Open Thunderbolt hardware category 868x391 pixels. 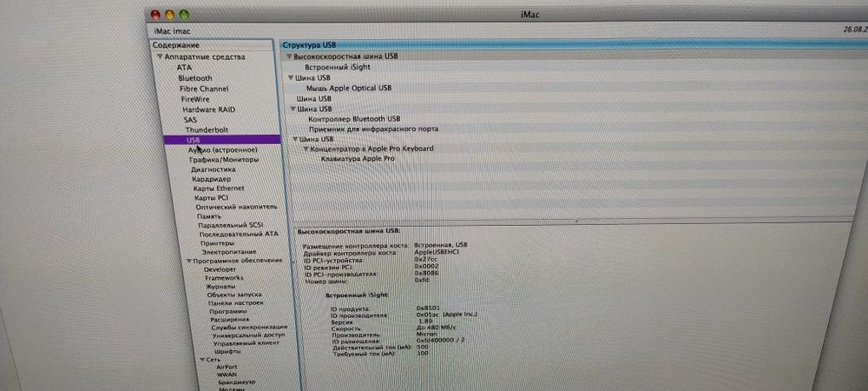click(207, 129)
